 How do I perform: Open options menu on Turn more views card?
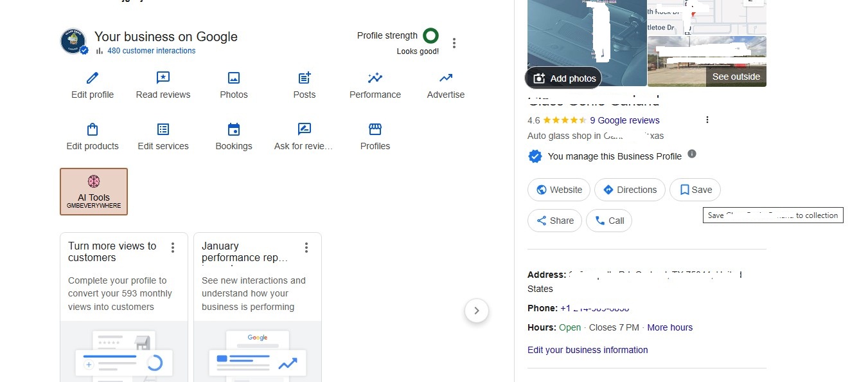[x=173, y=247]
